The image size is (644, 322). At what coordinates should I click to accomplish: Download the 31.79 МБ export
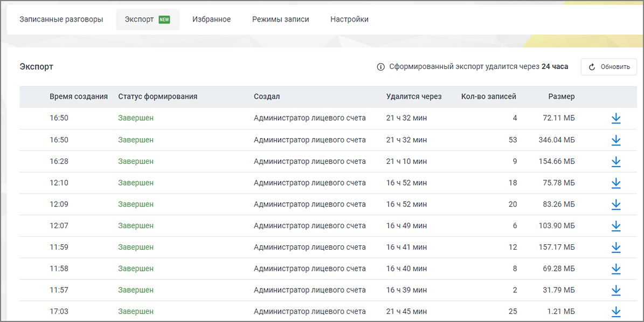point(615,290)
